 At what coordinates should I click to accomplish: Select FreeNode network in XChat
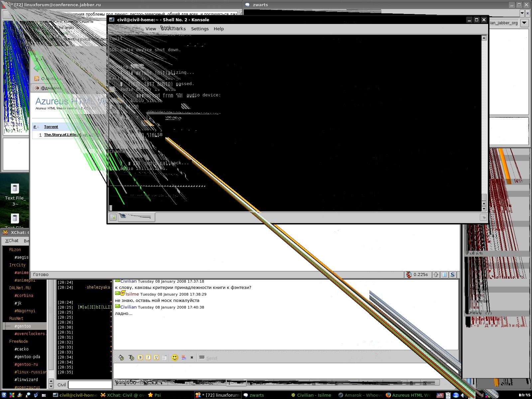pos(18,341)
